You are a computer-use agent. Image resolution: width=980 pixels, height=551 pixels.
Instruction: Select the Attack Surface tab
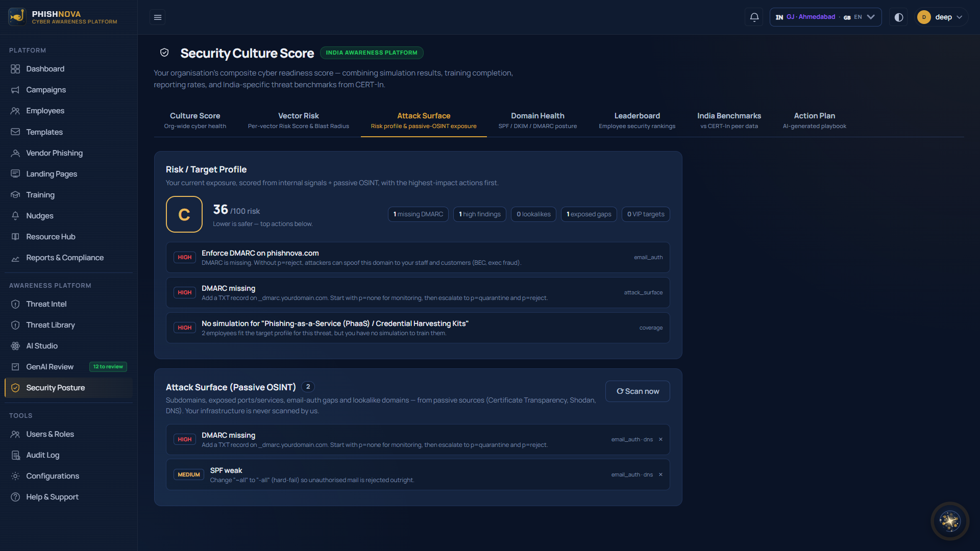click(424, 120)
